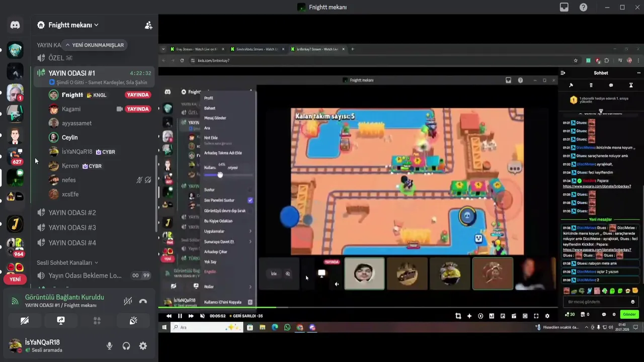Viewport: 644px width, 362px height.
Task: Click the YAYINDA badge next to Kagami
Action: pos(138,109)
